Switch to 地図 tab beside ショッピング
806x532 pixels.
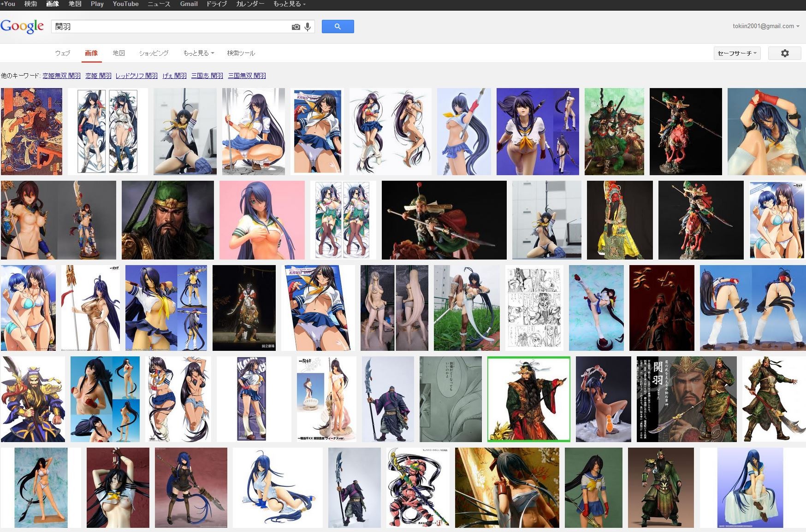[119, 53]
